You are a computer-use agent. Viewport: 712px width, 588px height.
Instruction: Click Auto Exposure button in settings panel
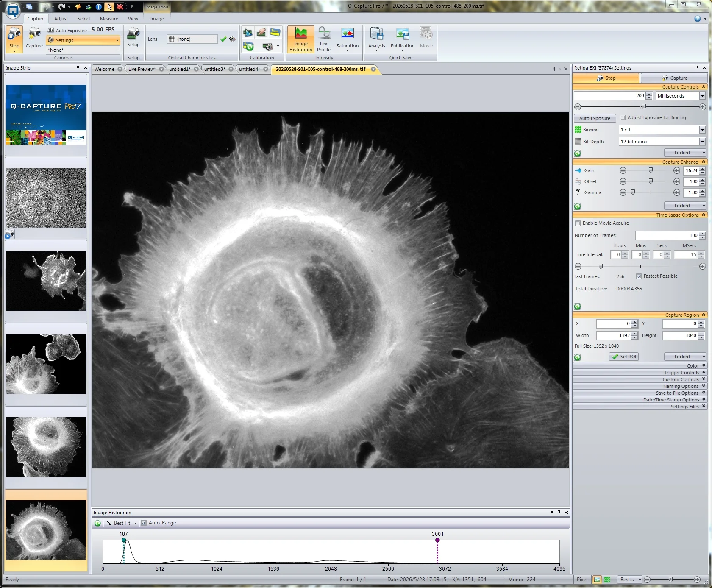[595, 118]
